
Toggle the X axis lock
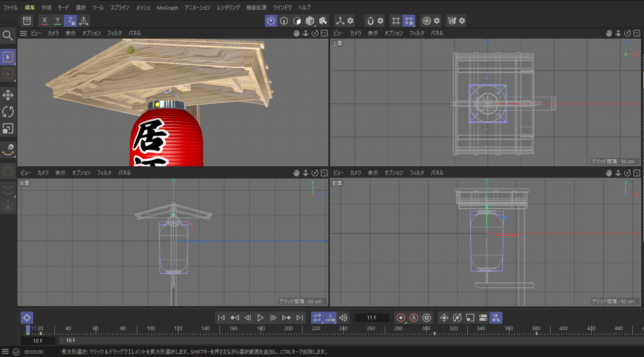[45, 21]
